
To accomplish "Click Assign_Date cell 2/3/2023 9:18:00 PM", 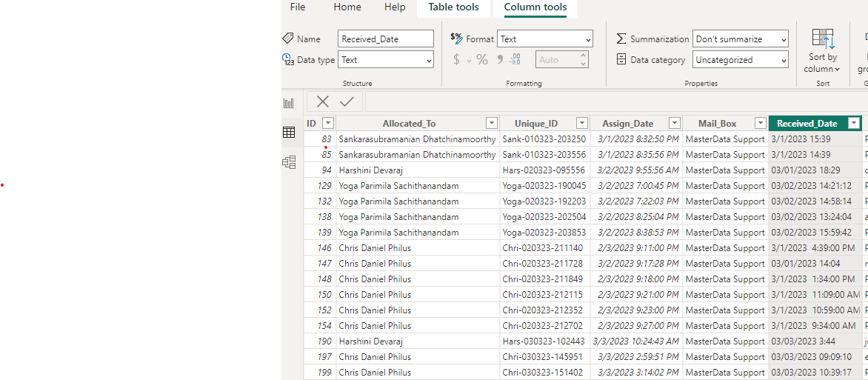I will 636,279.
